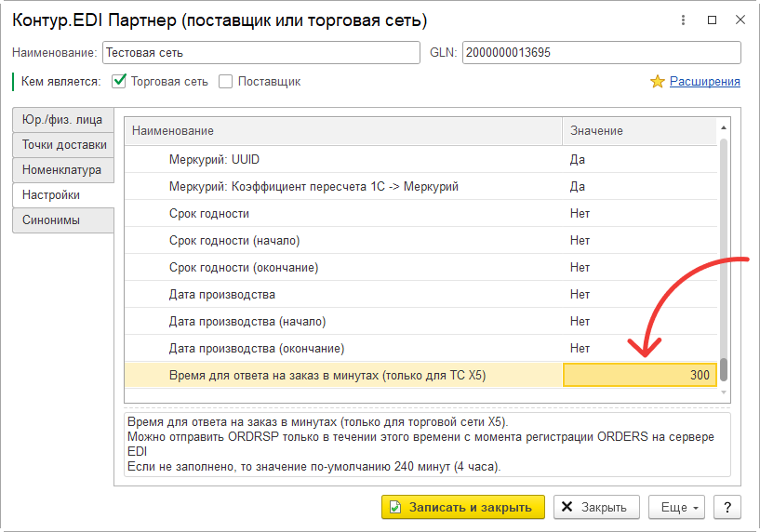The width and height of the screenshot is (760, 532).
Task: Enable the Поставщик checkbox
Action: pyautogui.click(x=225, y=82)
